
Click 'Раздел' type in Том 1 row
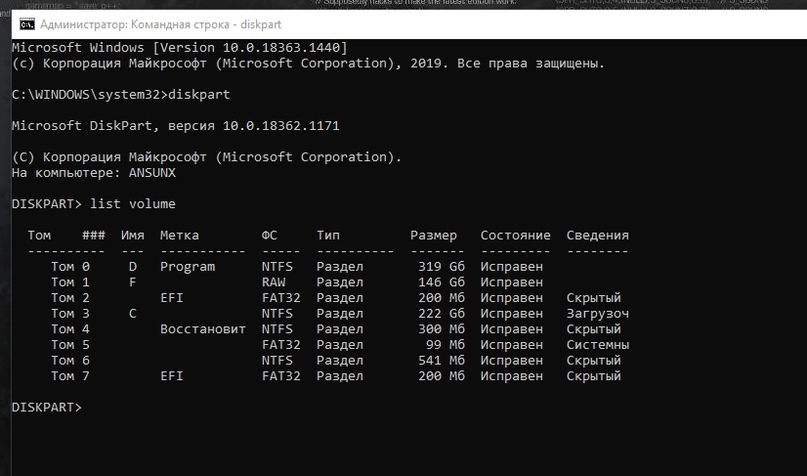[x=340, y=282]
